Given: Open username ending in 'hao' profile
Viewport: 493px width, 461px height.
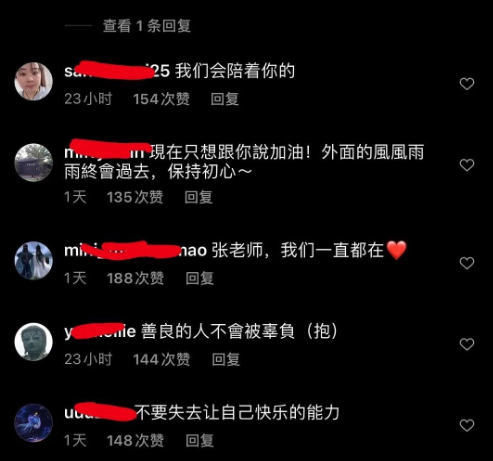Looking at the screenshot, I should click(x=136, y=250).
